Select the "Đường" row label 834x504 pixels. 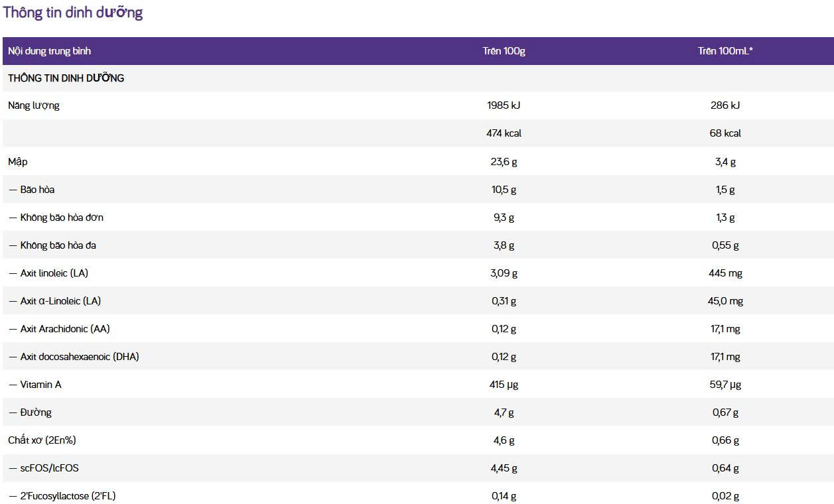(x=36, y=412)
